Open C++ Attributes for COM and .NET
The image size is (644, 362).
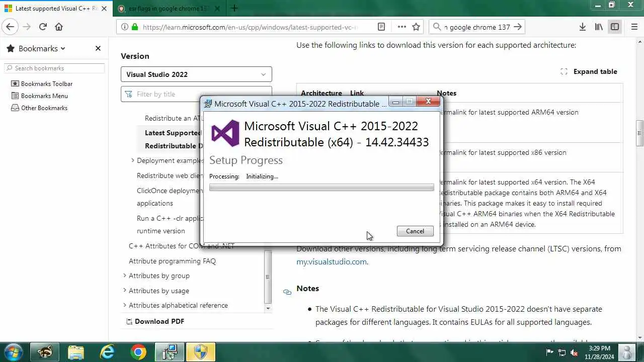click(x=182, y=246)
